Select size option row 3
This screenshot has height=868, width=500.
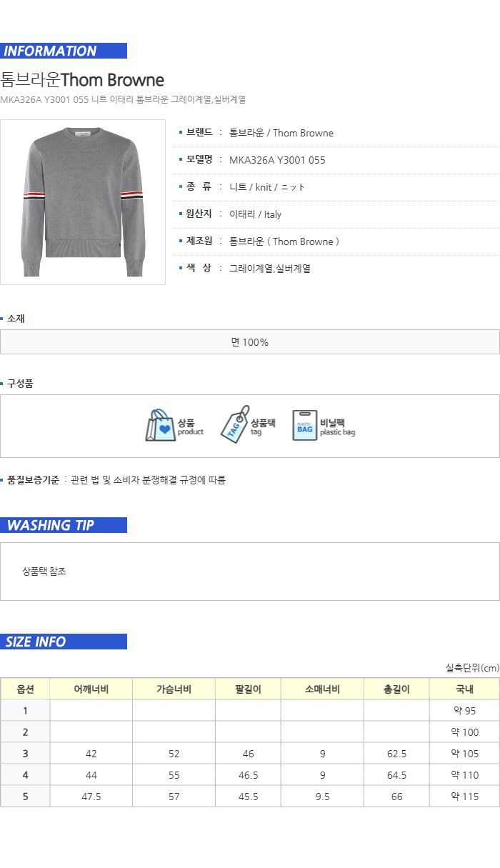tap(250, 754)
